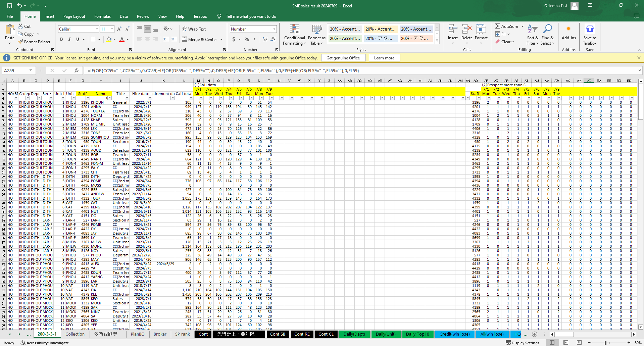Click the zoom slider in status bar
644x346 pixels.
[605, 343]
